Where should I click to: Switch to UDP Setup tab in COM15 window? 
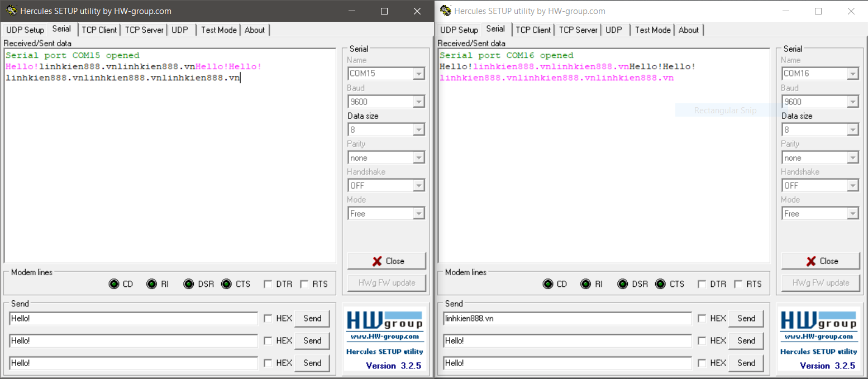25,30
